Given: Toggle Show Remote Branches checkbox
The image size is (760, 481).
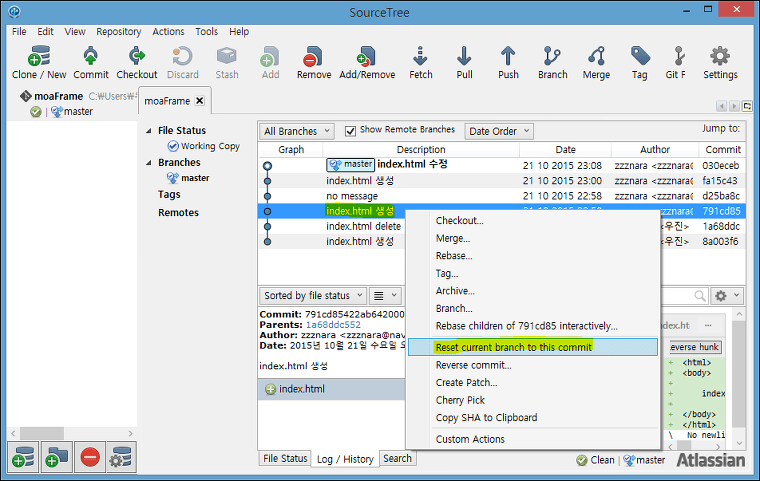Looking at the screenshot, I should pyautogui.click(x=350, y=131).
